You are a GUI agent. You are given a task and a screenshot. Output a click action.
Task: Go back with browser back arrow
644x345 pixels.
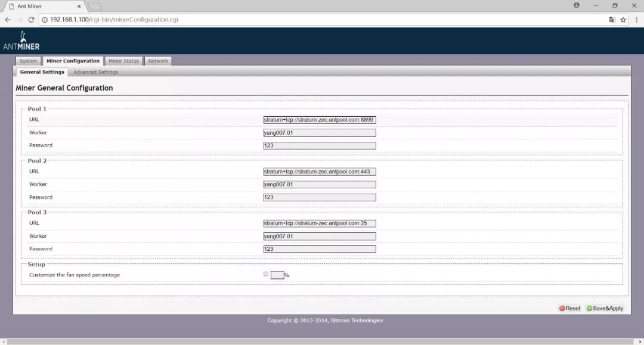click(8, 20)
